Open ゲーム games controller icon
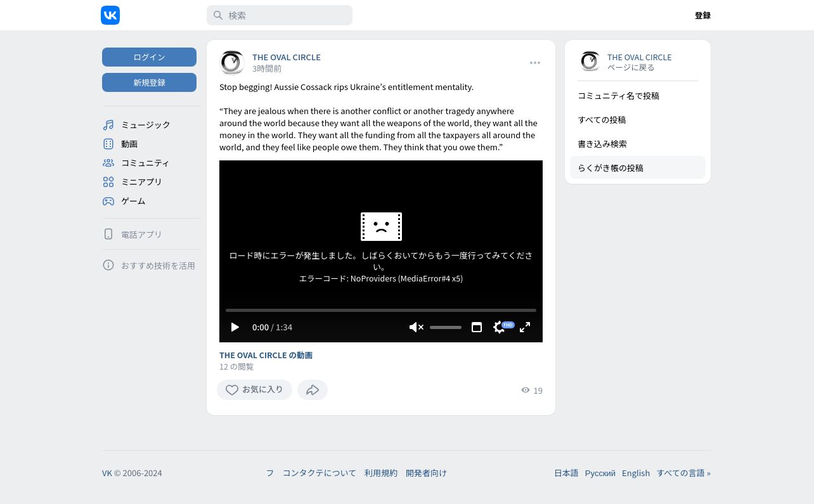Screen dimensions: 814x504 click(x=108, y=201)
